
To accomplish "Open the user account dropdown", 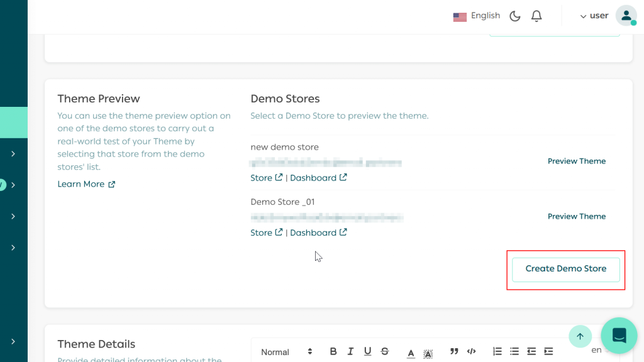I will click(594, 16).
